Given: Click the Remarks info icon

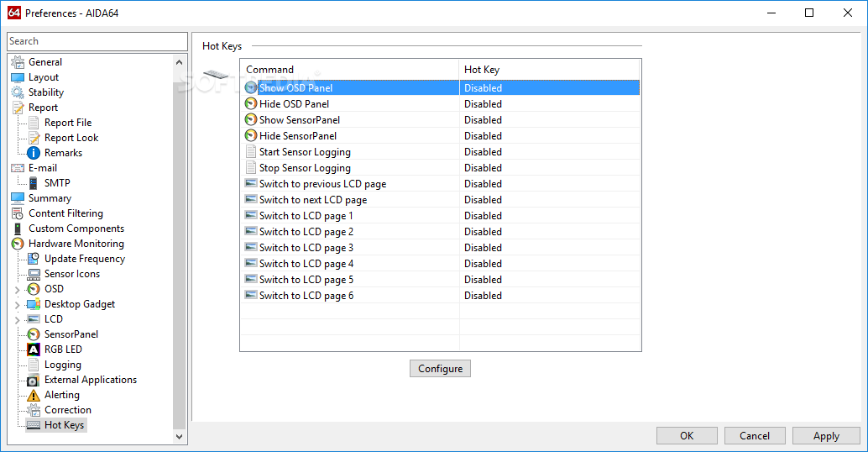Looking at the screenshot, I should [34, 153].
